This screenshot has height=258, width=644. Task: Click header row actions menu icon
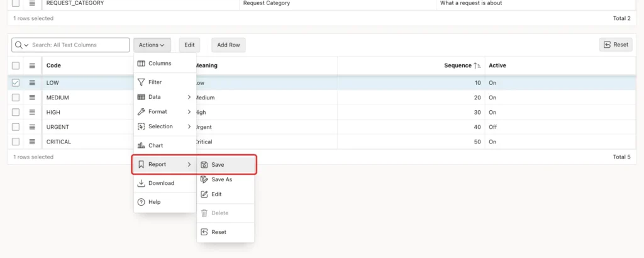[x=33, y=65]
